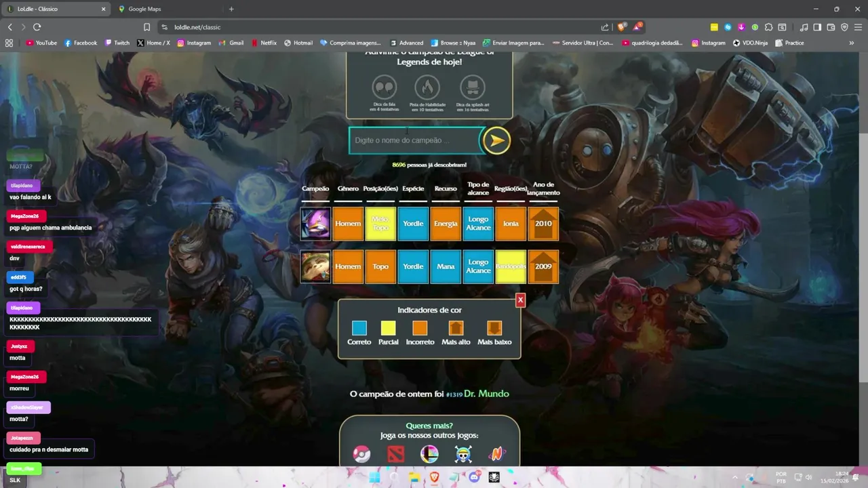Open a new browser tab
The width and height of the screenshot is (868, 488).
231,9
